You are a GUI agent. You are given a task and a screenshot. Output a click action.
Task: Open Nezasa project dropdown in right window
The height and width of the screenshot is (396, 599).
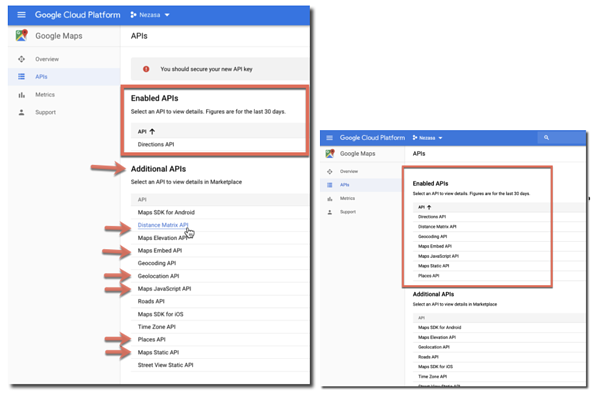pos(427,138)
